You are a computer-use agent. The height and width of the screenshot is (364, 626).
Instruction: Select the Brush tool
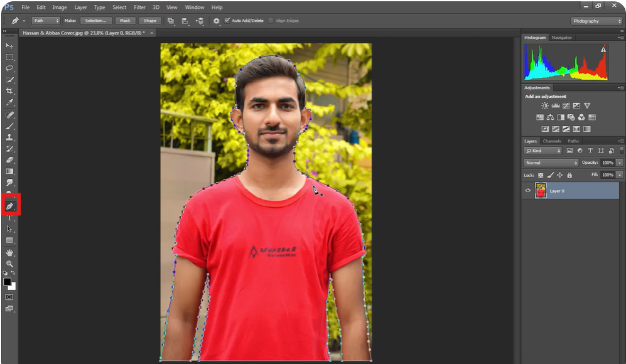coord(9,126)
